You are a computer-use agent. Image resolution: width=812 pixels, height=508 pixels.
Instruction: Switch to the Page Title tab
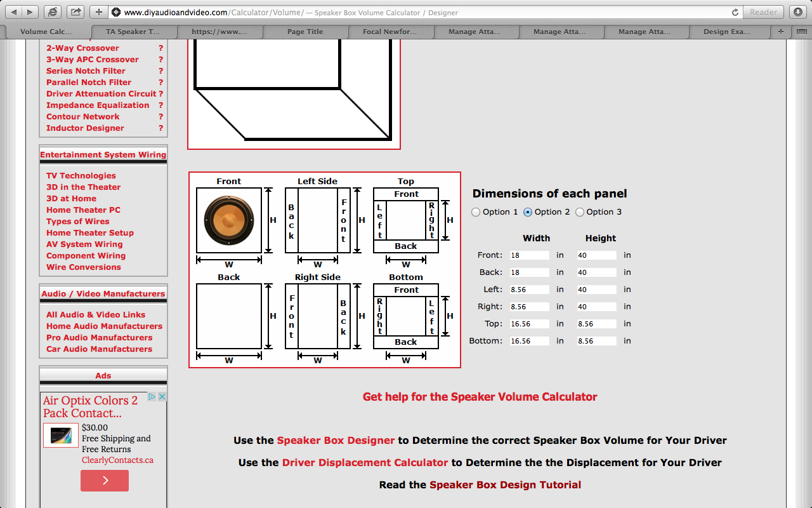pyautogui.click(x=305, y=32)
